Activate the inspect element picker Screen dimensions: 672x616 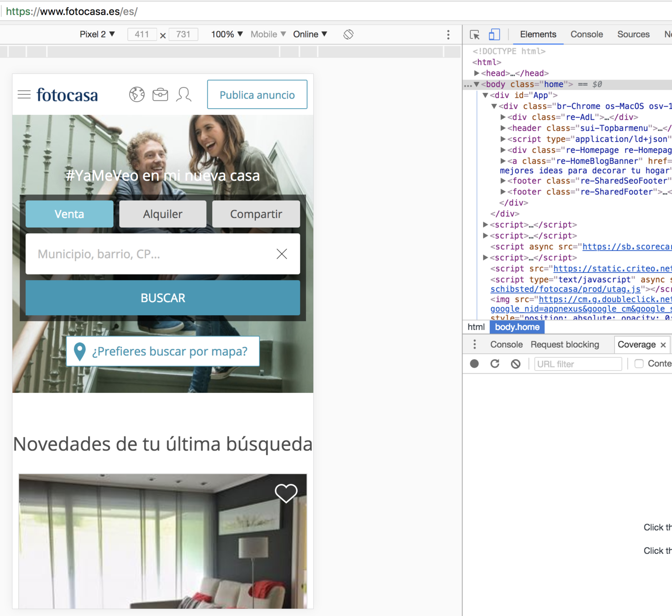point(475,35)
